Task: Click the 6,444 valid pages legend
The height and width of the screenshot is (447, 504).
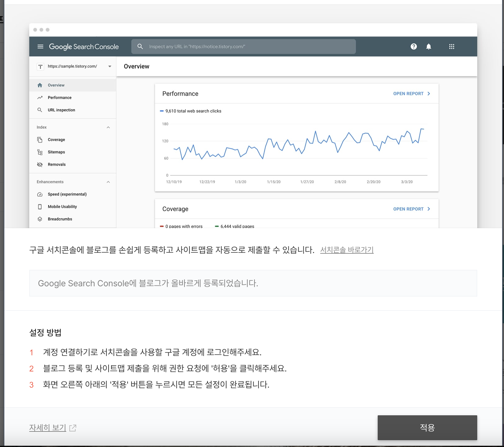Action: point(235,226)
